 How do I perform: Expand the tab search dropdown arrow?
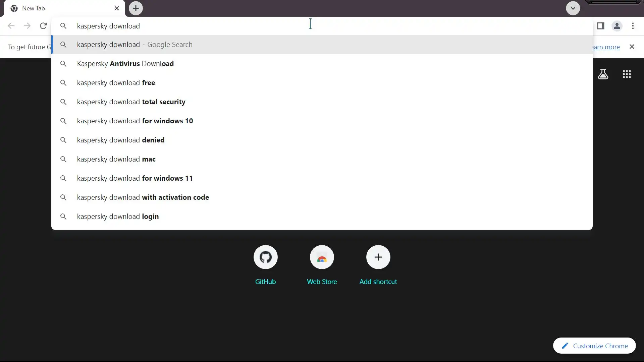[x=573, y=8]
